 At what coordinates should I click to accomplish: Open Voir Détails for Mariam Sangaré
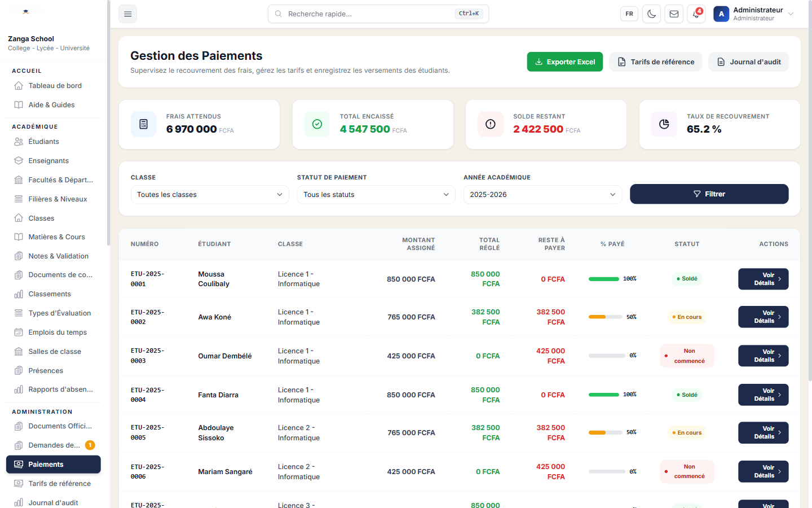(x=764, y=472)
